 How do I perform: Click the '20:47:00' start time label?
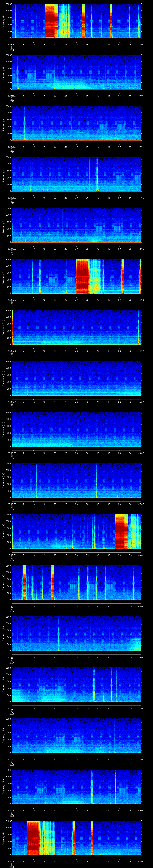[x=12, y=555]
